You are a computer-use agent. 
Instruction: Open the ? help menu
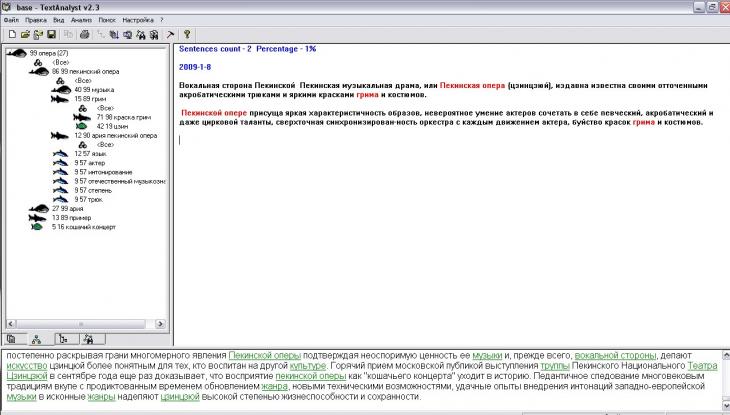(x=162, y=20)
